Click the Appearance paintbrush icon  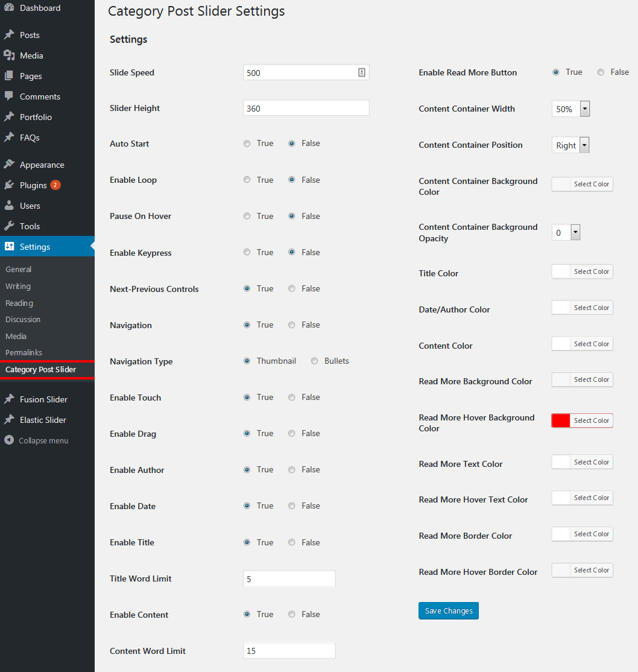click(x=9, y=164)
